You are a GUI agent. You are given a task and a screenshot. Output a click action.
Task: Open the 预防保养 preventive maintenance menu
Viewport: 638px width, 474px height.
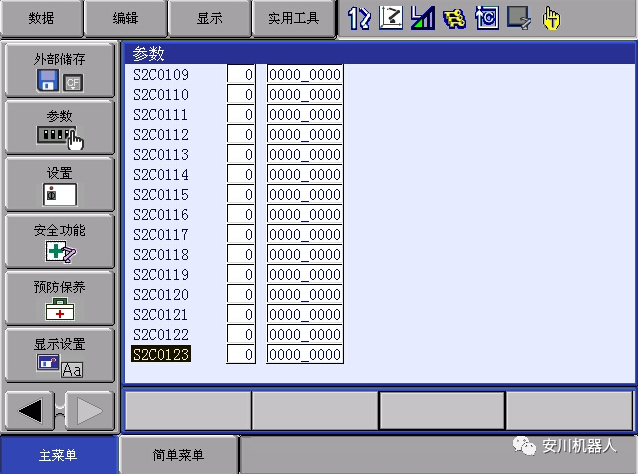click(x=59, y=298)
